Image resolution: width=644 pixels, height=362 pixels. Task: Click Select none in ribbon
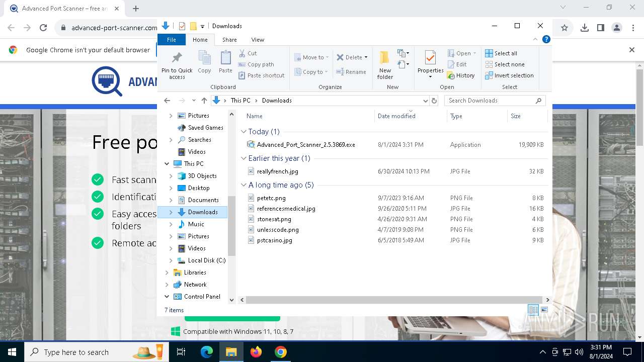tap(505, 64)
